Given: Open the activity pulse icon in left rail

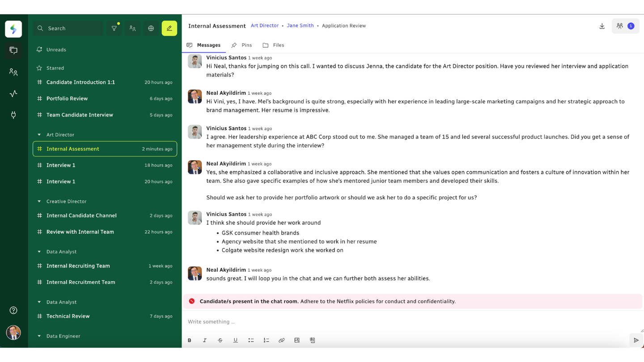Looking at the screenshot, I should [x=13, y=93].
